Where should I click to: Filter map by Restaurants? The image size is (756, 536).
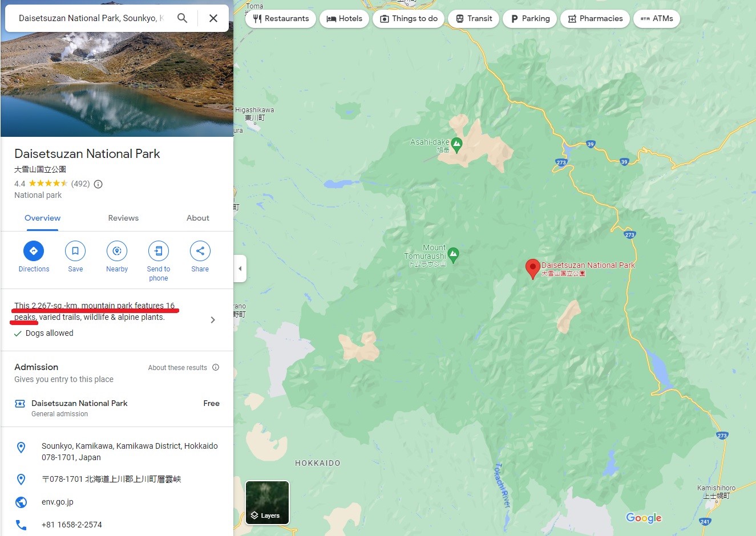click(281, 19)
